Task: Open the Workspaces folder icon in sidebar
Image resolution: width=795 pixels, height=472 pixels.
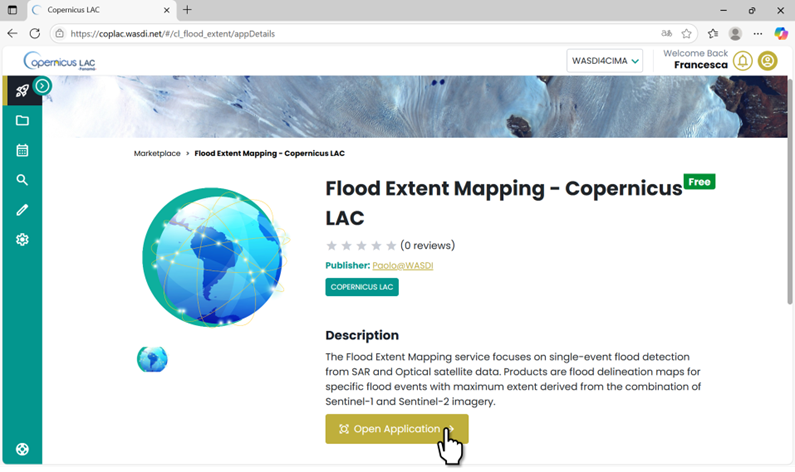Action: click(x=22, y=120)
